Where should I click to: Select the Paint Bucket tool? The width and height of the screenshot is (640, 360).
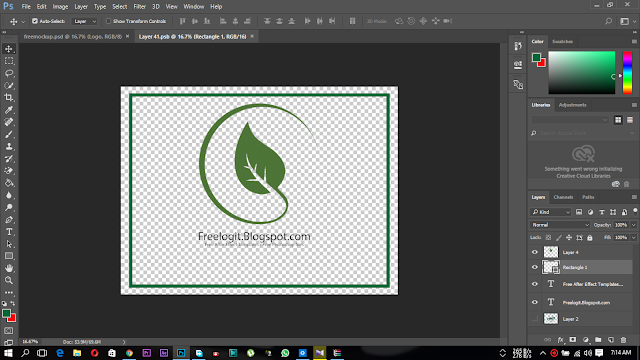(x=9, y=183)
